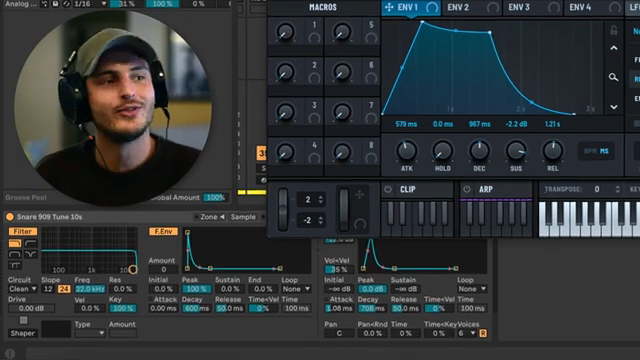This screenshot has width=640, height=360.
Task: Click the ENV 1 modulation ring
Action: (x=432, y=7)
